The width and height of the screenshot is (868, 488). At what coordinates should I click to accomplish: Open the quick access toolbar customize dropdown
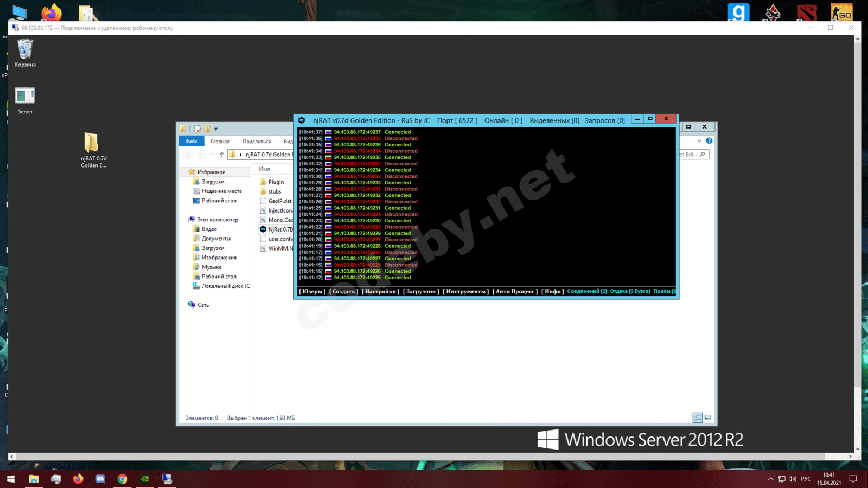pos(216,129)
